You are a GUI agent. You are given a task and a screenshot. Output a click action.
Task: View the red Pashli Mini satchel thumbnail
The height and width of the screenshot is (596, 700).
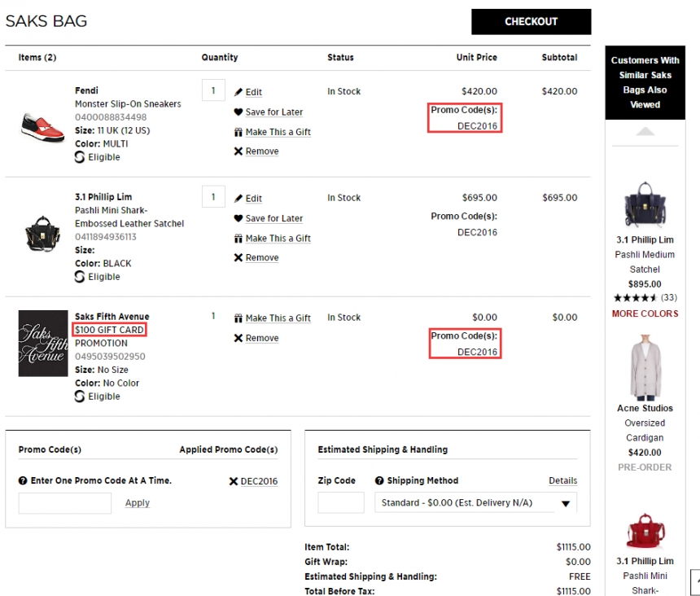pyautogui.click(x=645, y=531)
